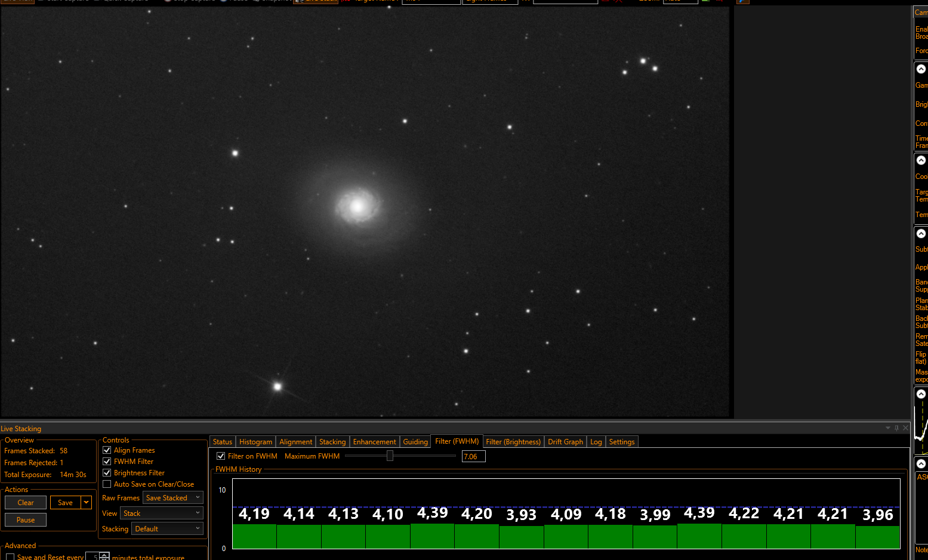Click the Maximum FWHM value field 7.06
The height and width of the screenshot is (560, 928).
pos(474,457)
